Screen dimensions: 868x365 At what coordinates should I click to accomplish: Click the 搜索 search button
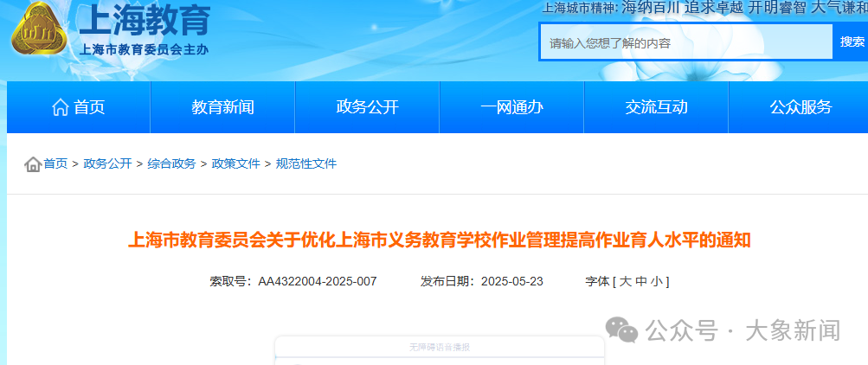click(852, 42)
